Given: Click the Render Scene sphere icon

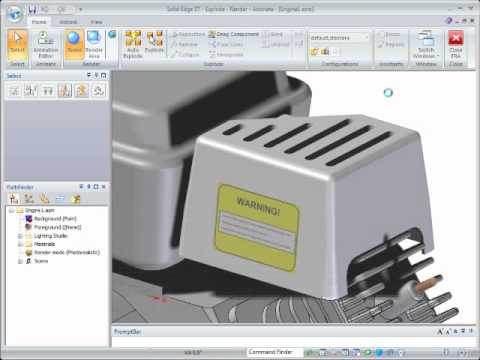Looking at the screenshot, I should [74, 42].
